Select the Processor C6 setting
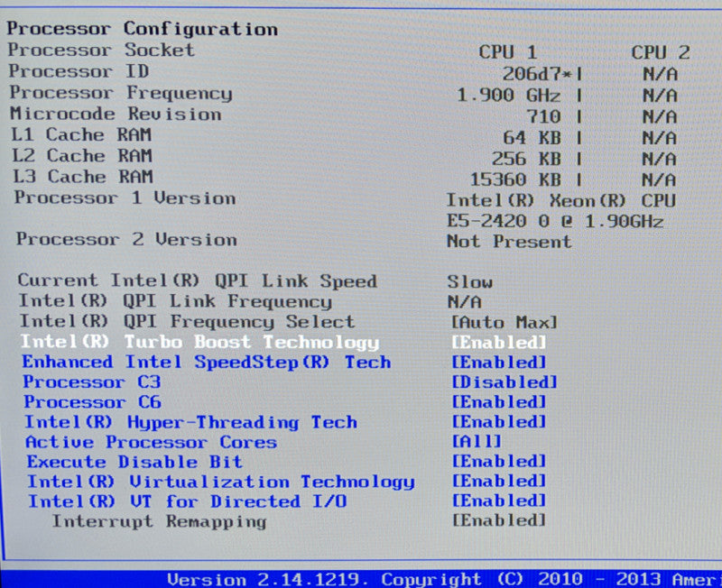Screen dimensions: 722x588 pyautogui.click(x=93, y=402)
